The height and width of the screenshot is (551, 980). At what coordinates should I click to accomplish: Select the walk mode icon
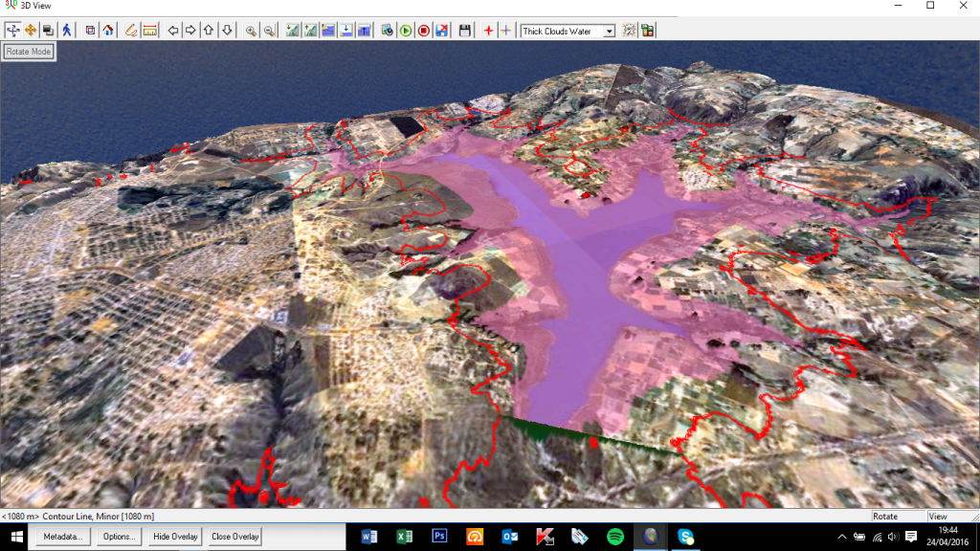coord(66,31)
